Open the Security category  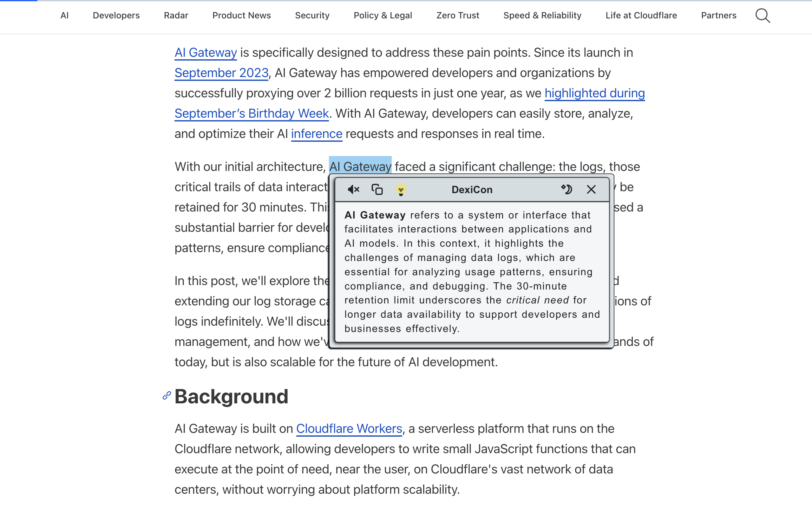pyautogui.click(x=312, y=16)
